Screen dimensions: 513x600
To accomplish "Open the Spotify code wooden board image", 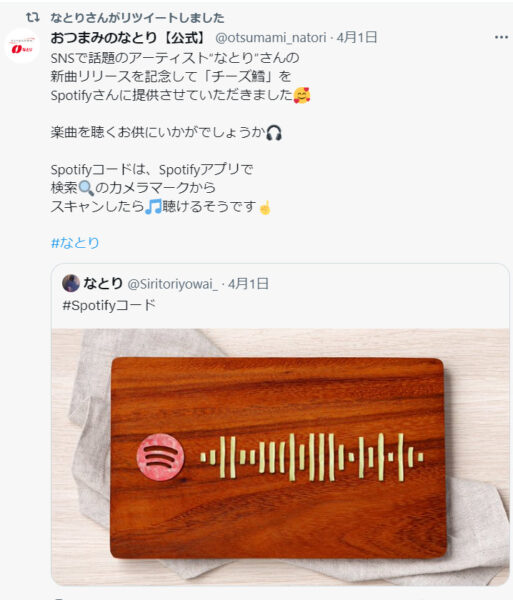I will [280, 457].
